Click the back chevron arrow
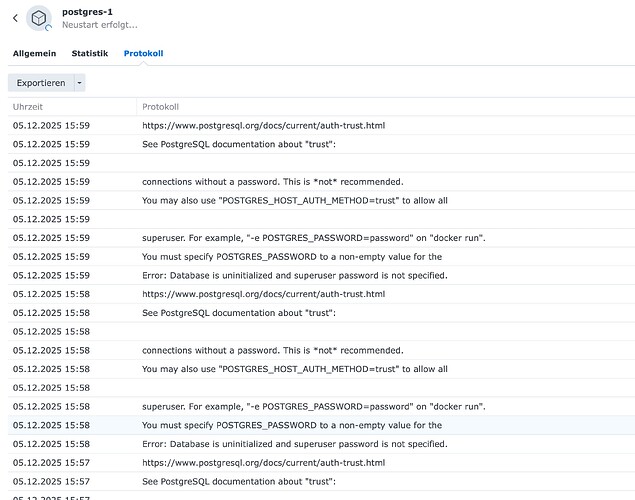Viewport: 635px width, 500px height. point(15,18)
